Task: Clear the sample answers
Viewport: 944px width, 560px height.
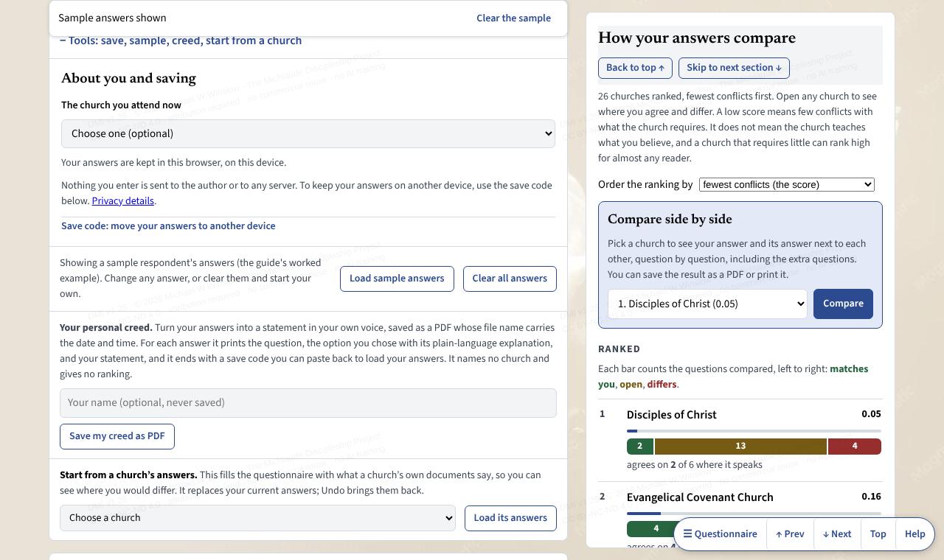Action: 513,18
